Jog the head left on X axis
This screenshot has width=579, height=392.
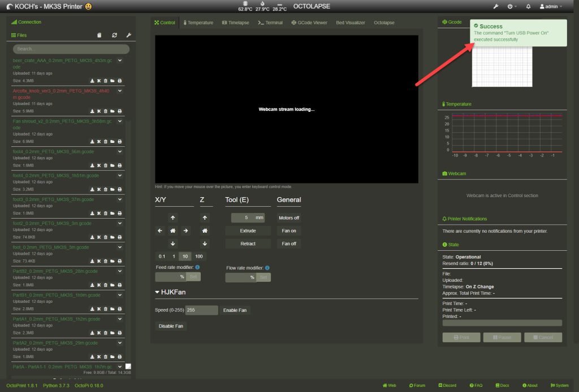(160, 231)
